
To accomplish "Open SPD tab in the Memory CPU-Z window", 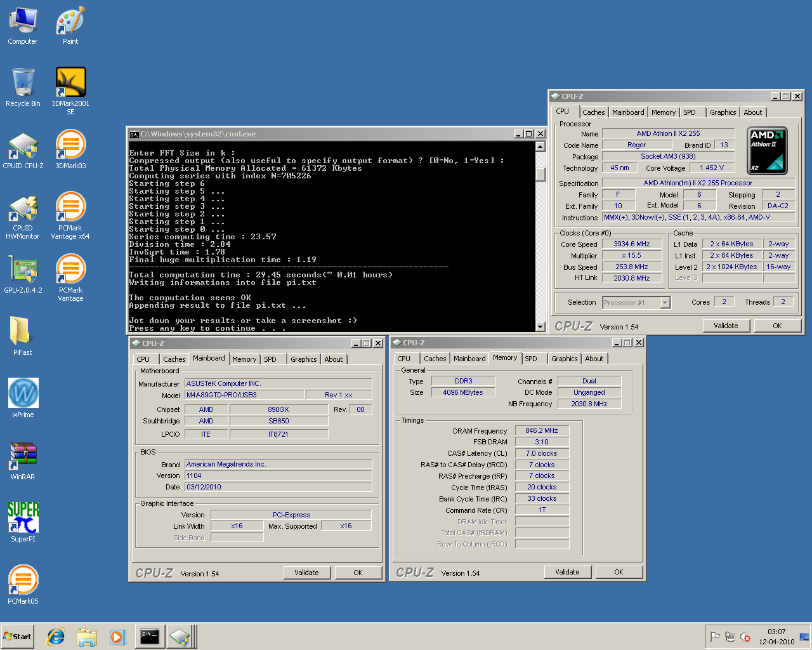I will tap(531, 359).
